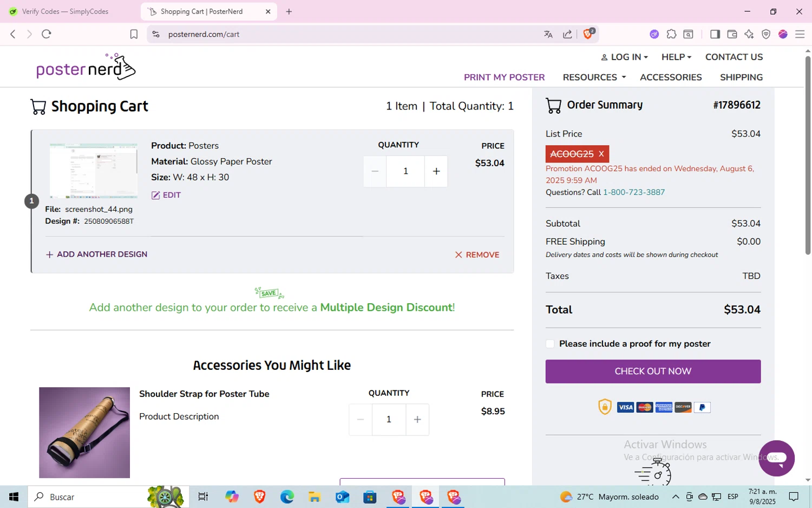This screenshot has width=812, height=508.
Task: Open the browser extensions puzzle icon
Action: pos(671,34)
